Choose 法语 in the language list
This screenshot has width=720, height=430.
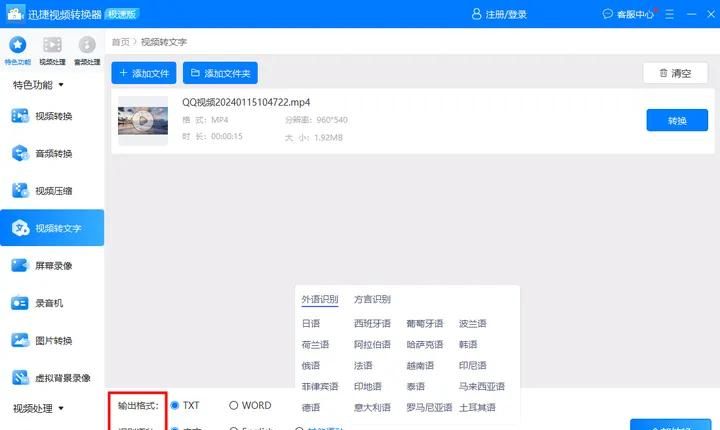pos(363,366)
